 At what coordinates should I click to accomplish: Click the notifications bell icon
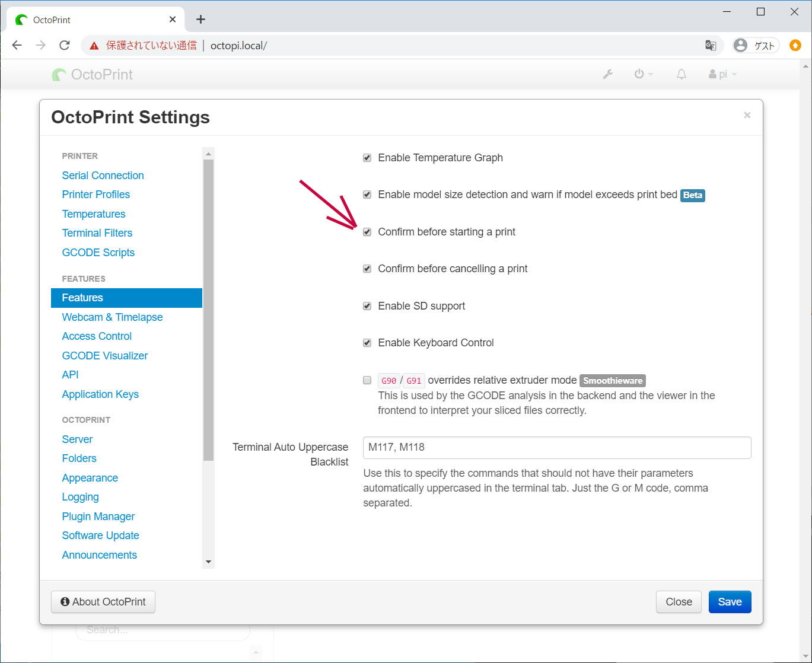click(x=682, y=75)
